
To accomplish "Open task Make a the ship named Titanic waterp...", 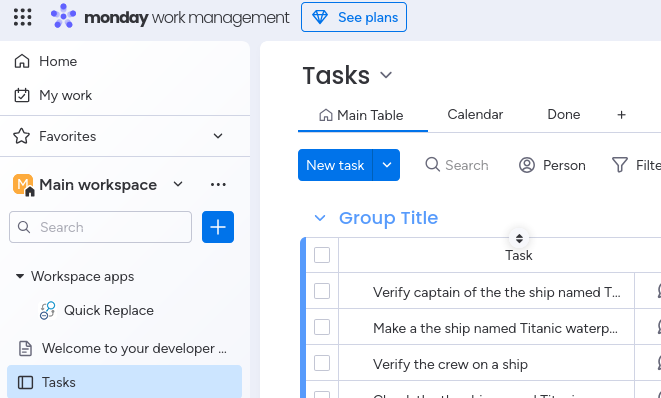I will [x=495, y=328].
